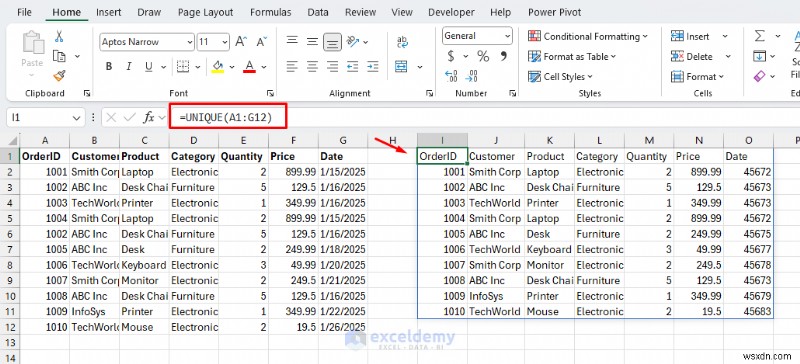Increase decimal places

click(451, 76)
